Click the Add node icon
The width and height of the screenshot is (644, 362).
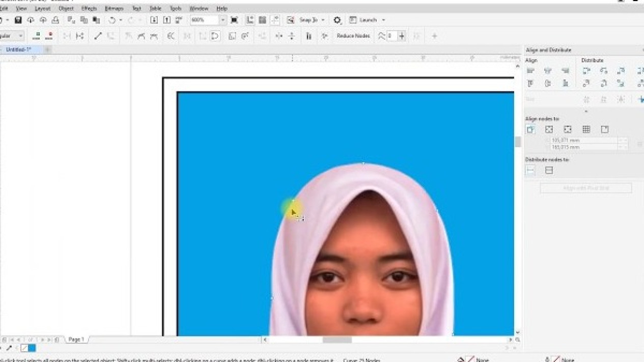tap(37, 36)
